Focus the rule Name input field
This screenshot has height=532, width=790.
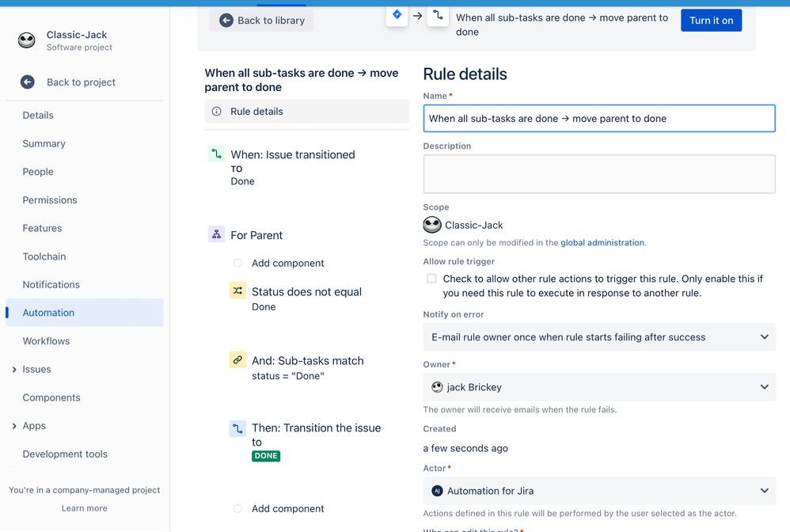click(x=599, y=119)
